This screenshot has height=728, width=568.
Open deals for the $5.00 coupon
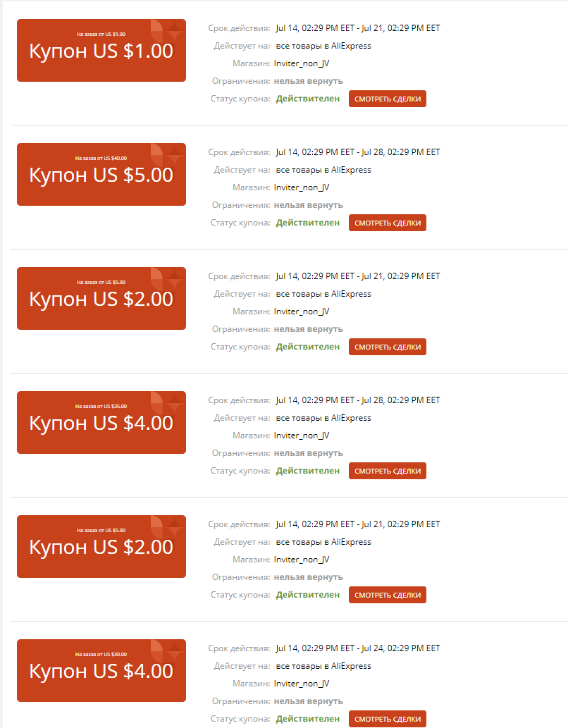388,223
